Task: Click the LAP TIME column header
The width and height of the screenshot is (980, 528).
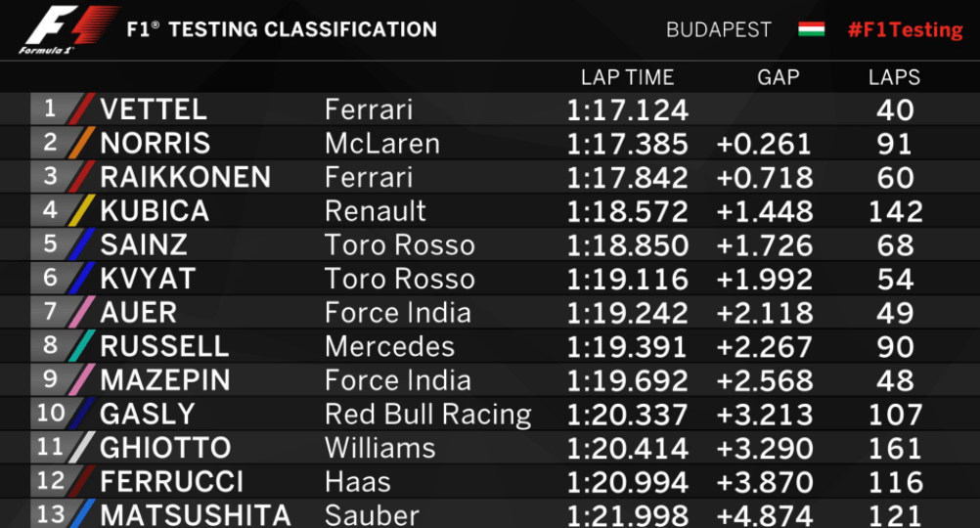Action: 627,77
